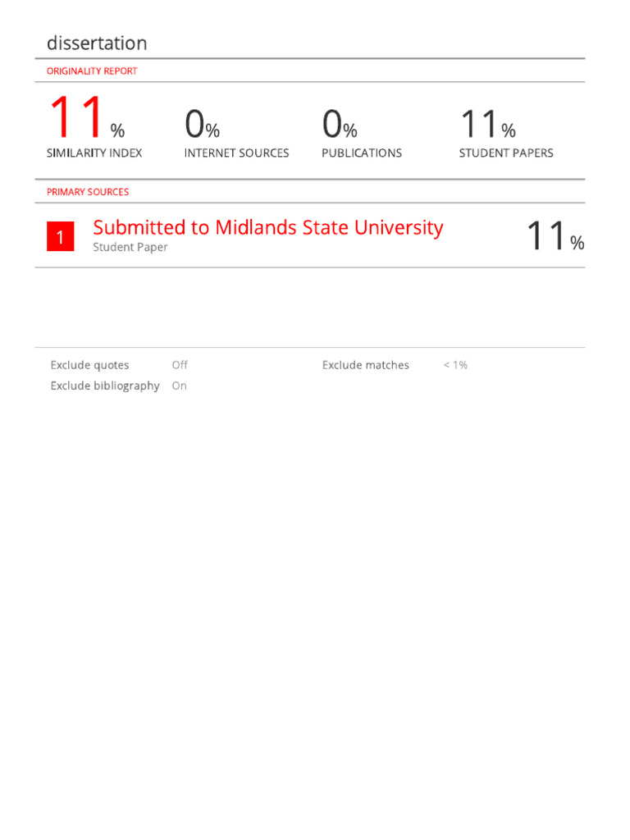Click the Internet Sources label

(x=236, y=153)
